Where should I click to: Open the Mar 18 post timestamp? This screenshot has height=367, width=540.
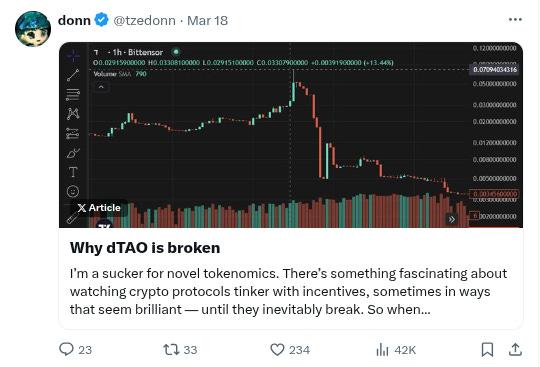click(x=207, y=21)
